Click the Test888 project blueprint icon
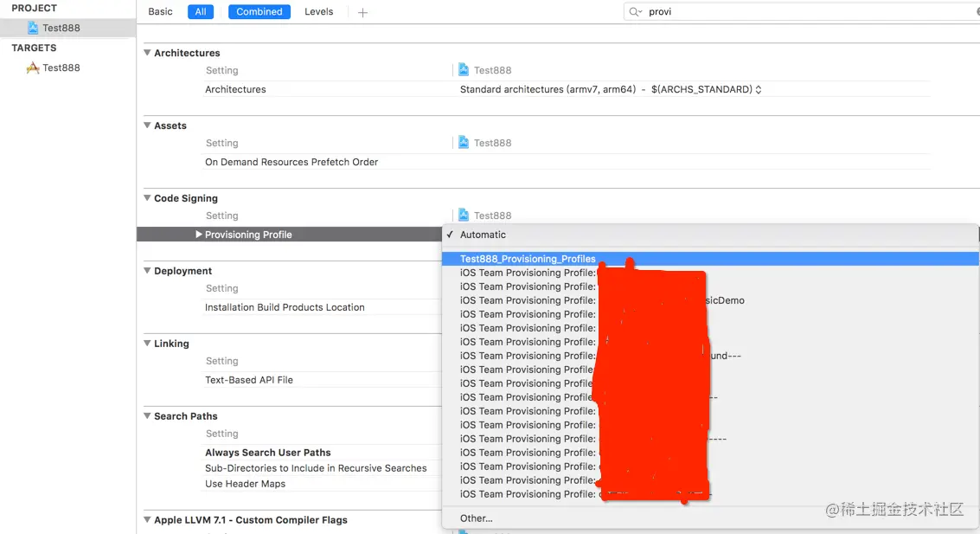This screenshot has height=534, width=980. coord(33,28)
